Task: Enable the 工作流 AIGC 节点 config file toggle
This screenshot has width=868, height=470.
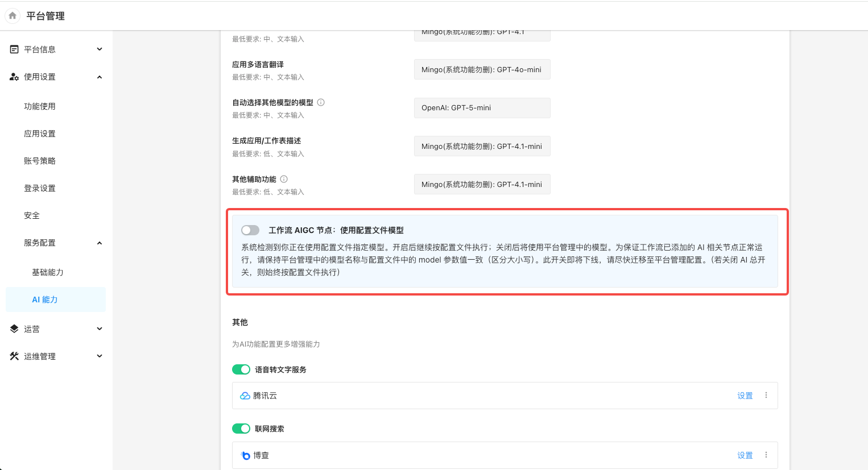Action: tap(250, 230)
